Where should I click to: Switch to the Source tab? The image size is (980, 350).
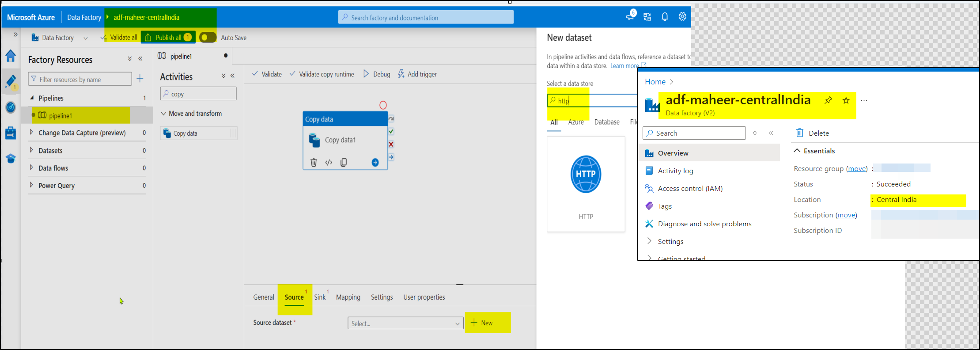click(x=294, y=297)
